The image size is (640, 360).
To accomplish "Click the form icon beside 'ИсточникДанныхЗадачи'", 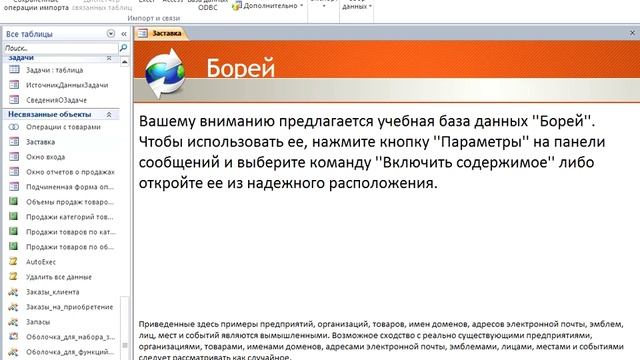I will tap(14, 85).
